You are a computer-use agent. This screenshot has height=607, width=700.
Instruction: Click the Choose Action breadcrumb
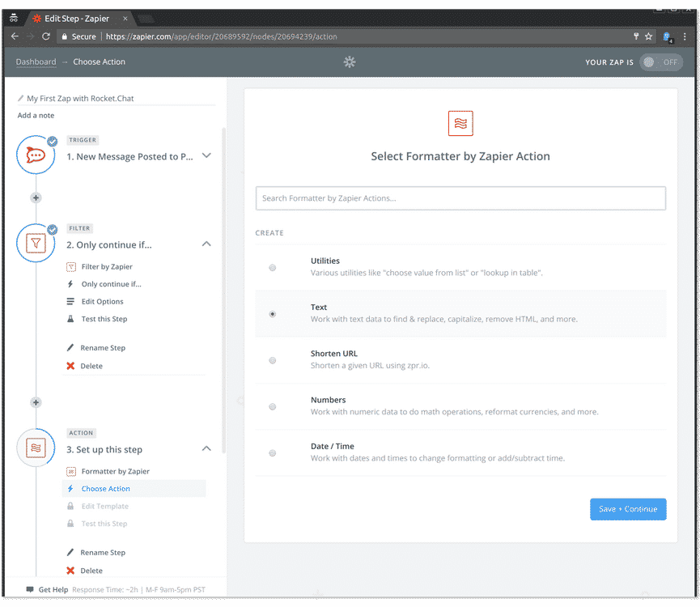tap(99, 62)
